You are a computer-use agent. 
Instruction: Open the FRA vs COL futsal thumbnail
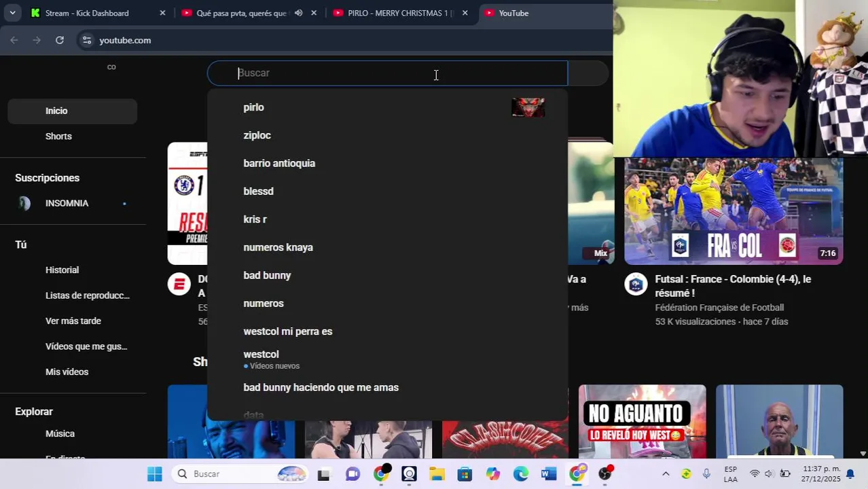(734, 211)
